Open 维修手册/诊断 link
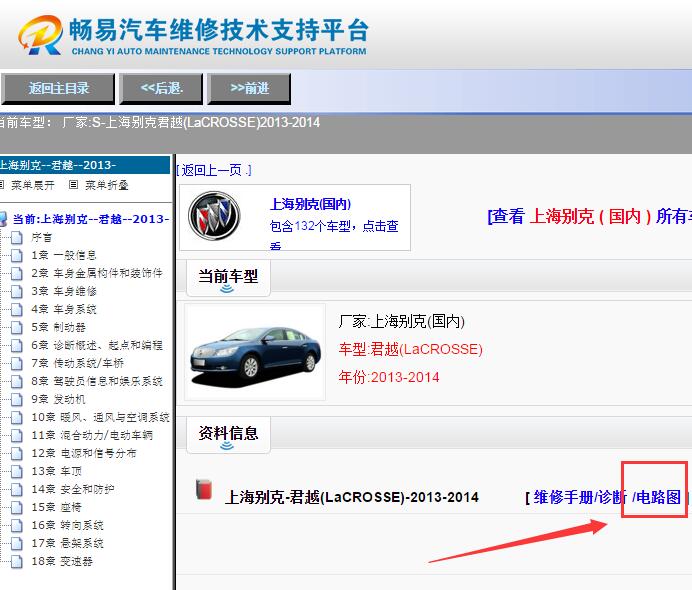 tap(579, 497)
